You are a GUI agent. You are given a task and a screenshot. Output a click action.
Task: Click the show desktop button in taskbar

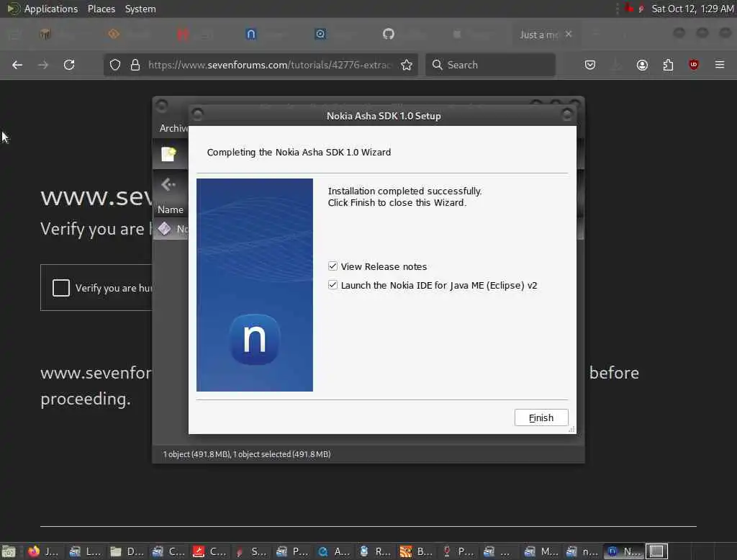tap(9, 551)
